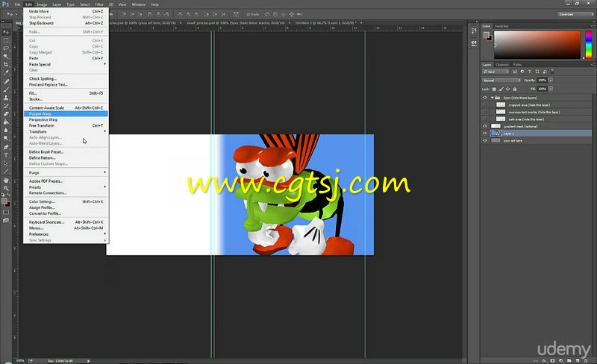Select the Blur tool
The image size is (597, 364).
click(x=6, y=131)
